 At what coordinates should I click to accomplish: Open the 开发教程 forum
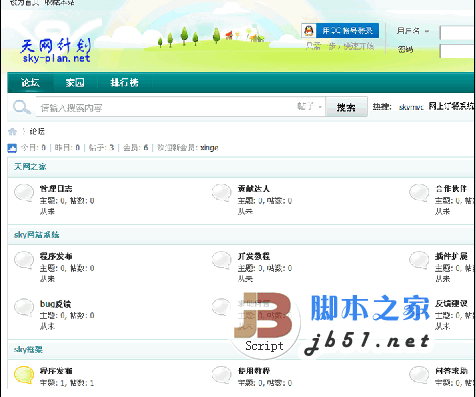point(253,256)
